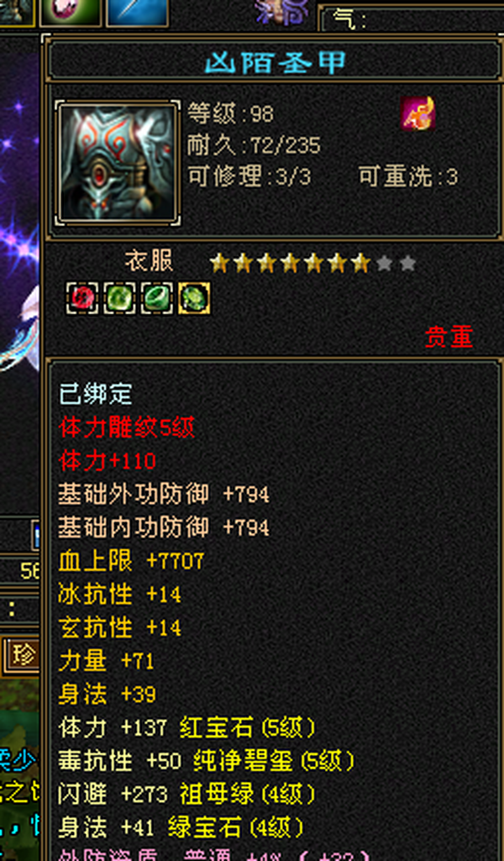This screenshot has width=504, height=861.
Task: Select the blue blade skill icon at top
Action: [x=137, y=12]
